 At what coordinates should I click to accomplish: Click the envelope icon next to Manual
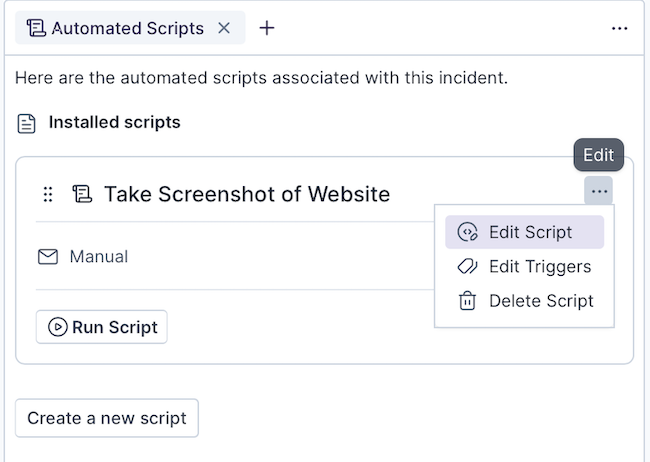click(47, 257)
